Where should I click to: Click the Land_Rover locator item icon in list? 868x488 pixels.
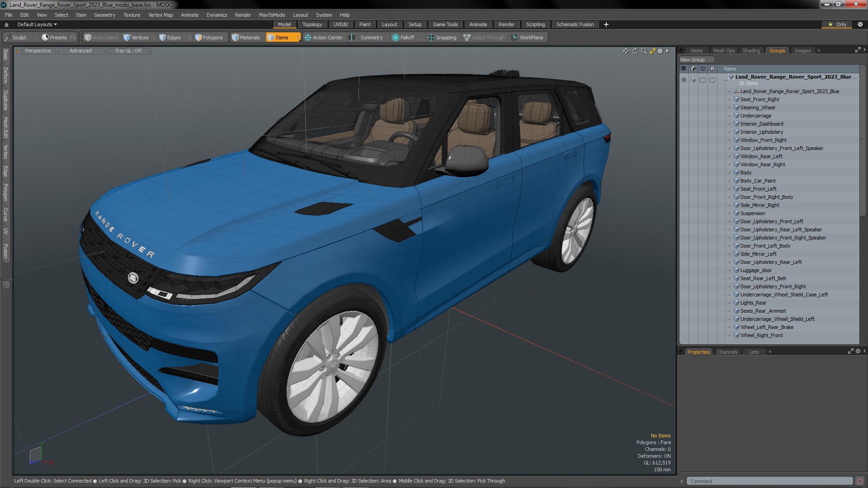pyautogui.click(x=736, y=91)
